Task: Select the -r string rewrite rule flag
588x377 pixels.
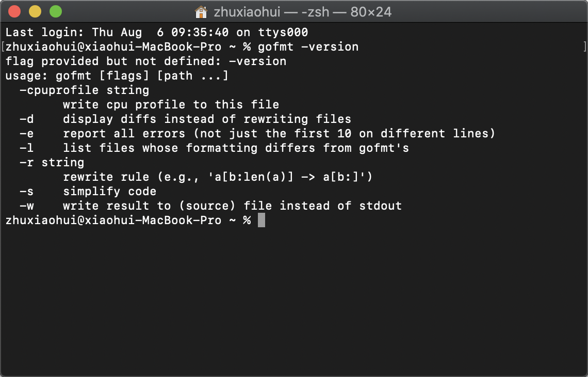Action: (52, 162)
